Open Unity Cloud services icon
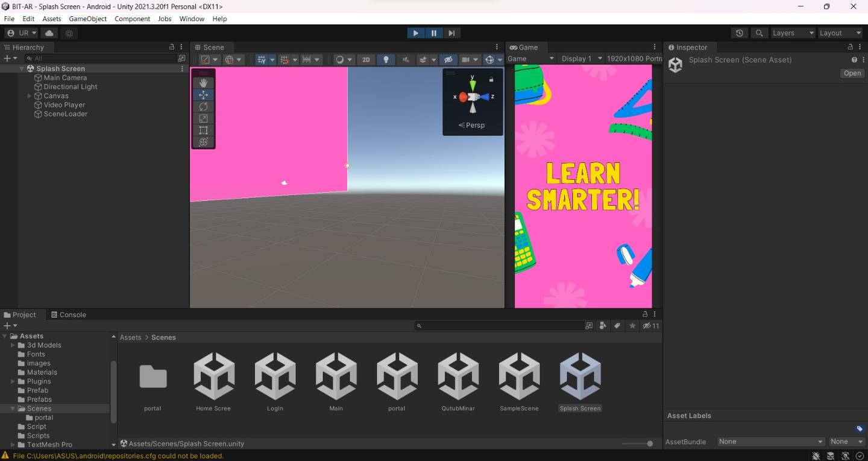The height and width of the screenshot is (461, 868). (49, 33)
